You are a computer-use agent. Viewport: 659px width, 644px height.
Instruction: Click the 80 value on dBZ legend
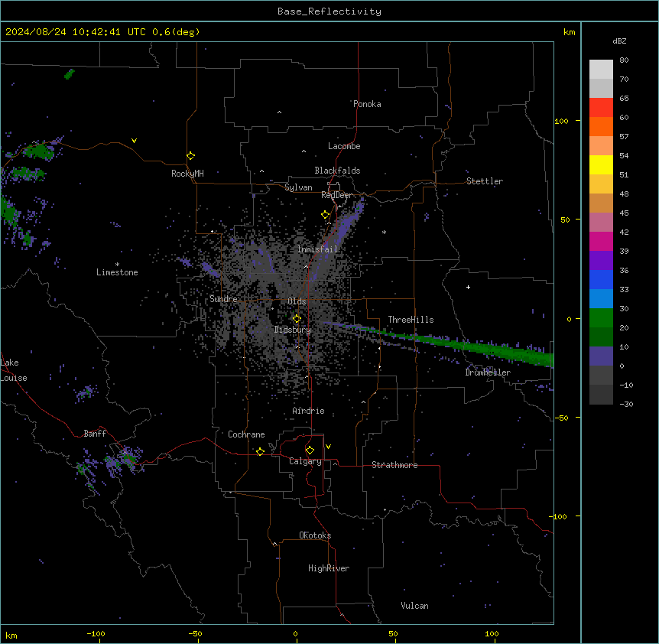click(624, 60)
